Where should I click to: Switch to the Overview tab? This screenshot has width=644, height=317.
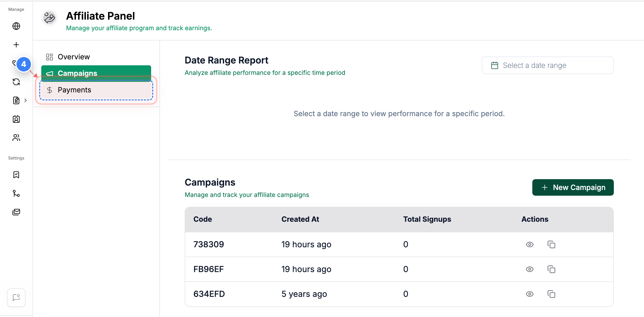pyautogui.click(x=74, y=57)
